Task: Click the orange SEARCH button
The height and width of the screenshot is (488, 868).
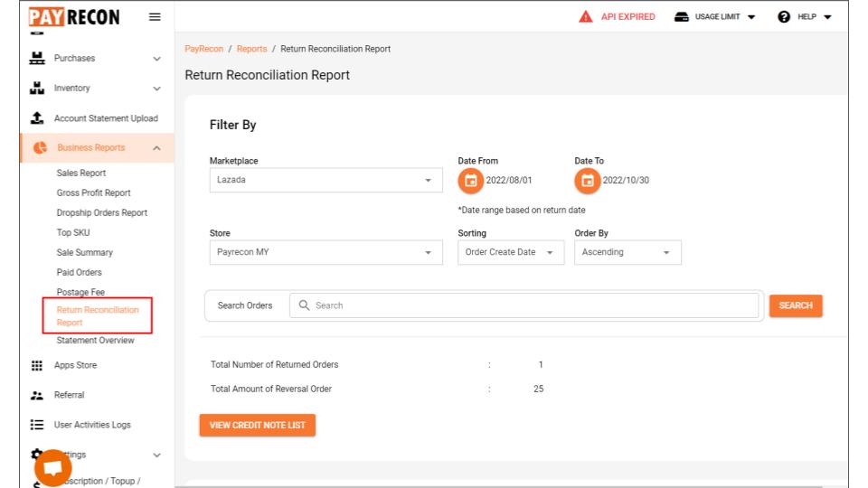Action: (x=796, y=305)
